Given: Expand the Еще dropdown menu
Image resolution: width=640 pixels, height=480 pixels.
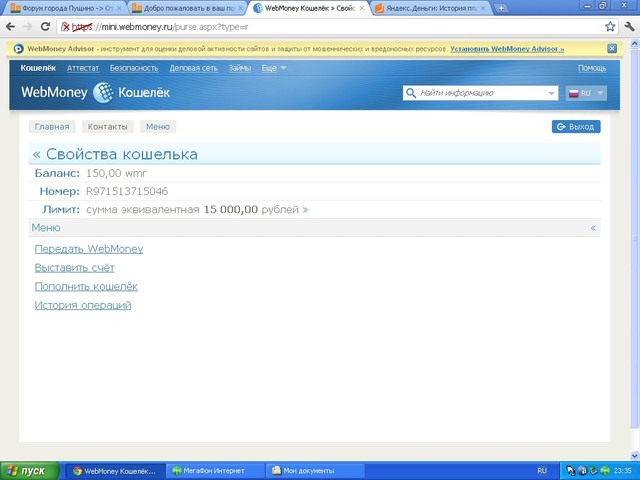Looking at the screenshot, I should 273,68.
